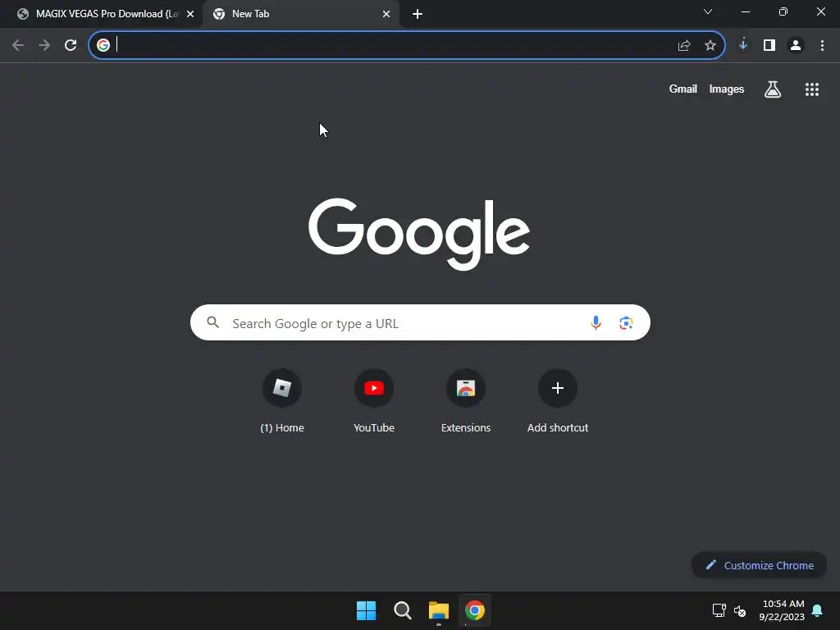Focus the Search Google or type a URL box

[x=420, y=322]
